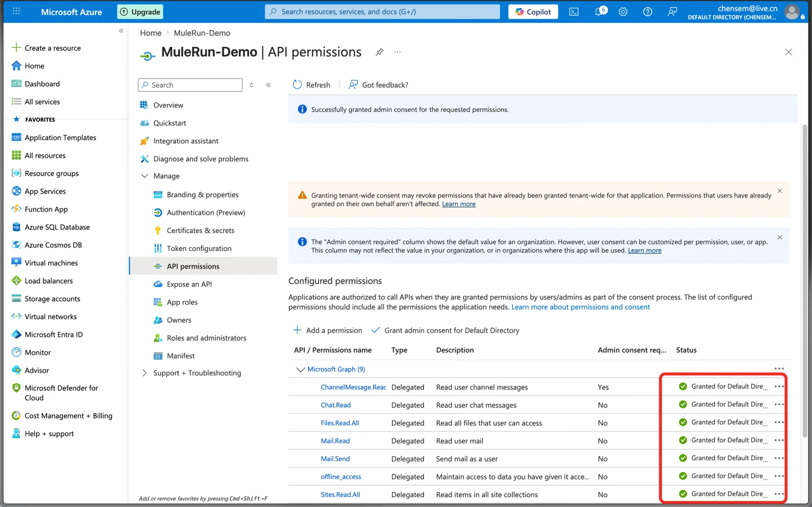This screenshot has height=507, width=812.
Task: Collapse the Manage section
Action: (145, 176)
